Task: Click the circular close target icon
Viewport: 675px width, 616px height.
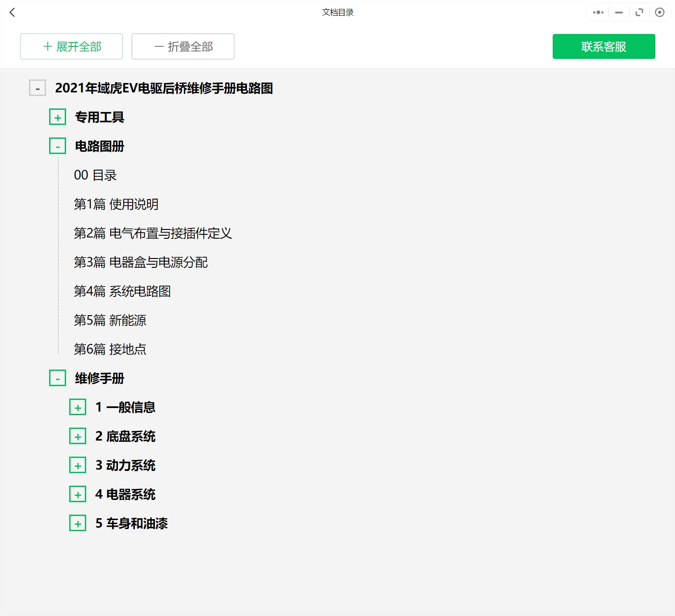Action: 659,12
